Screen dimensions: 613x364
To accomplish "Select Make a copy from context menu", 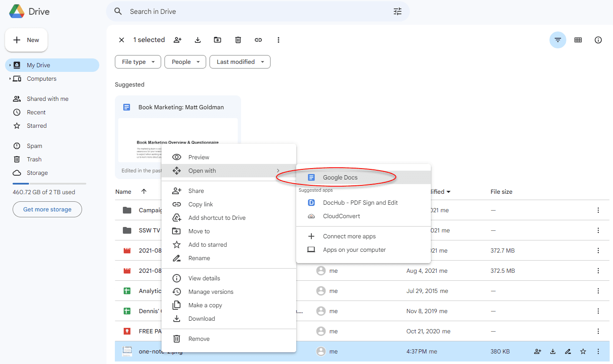I will (205, 305).
